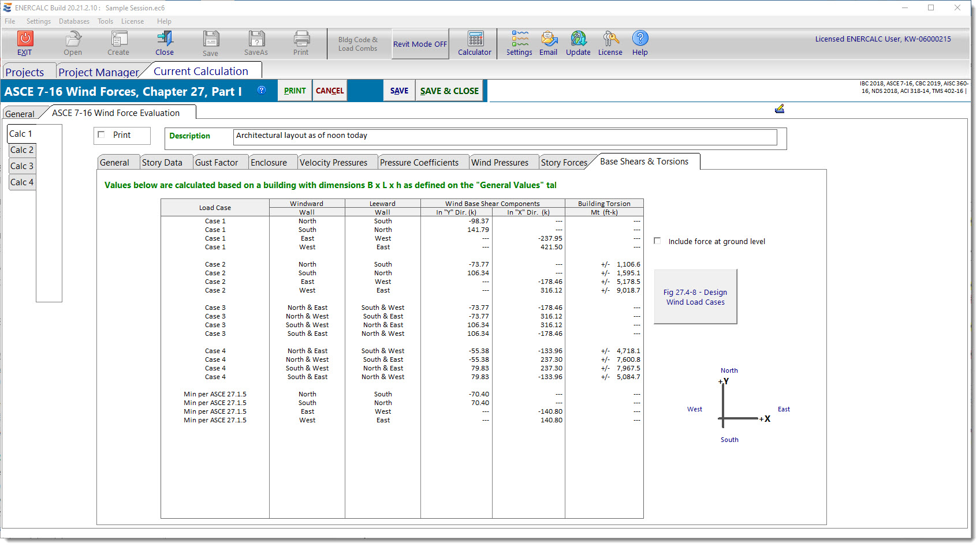
Task: Open Bldg Code & Load Combs
Action: pyautogui.click(x=358, y=44)
